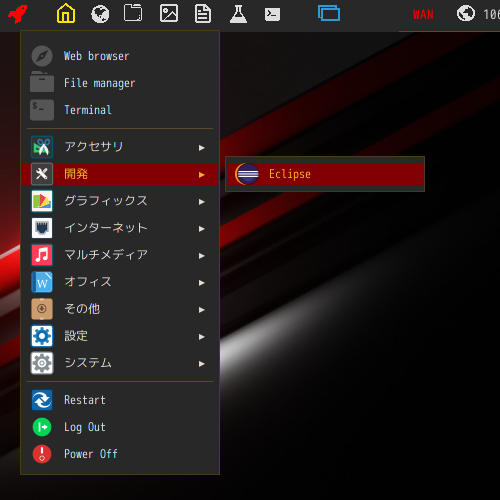Click the prompt icon beside Terminal
The image size is (500, 500).
click(x=42, y=110)
